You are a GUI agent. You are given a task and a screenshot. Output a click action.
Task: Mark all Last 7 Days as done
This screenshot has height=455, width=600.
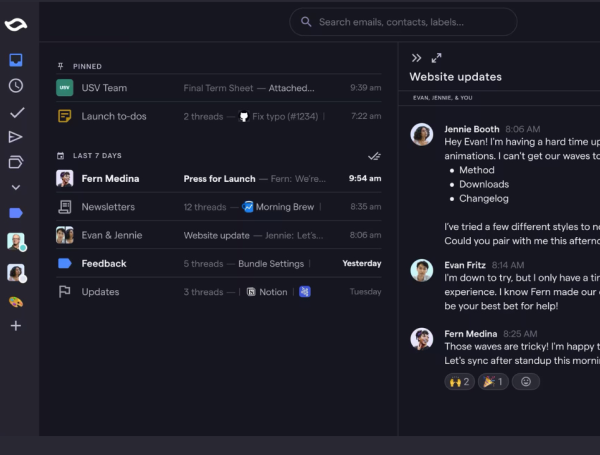pyautogui.click(x=374, y=156)
